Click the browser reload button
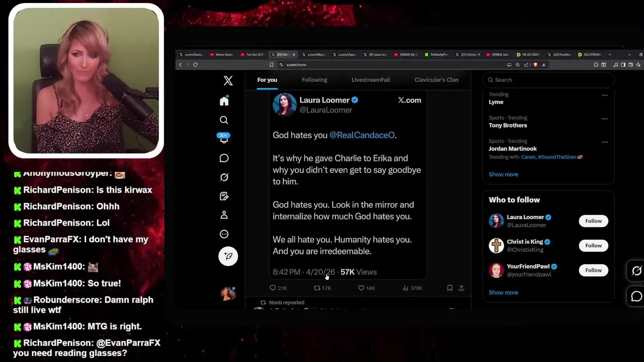644x362 pixels. (195, 65)
